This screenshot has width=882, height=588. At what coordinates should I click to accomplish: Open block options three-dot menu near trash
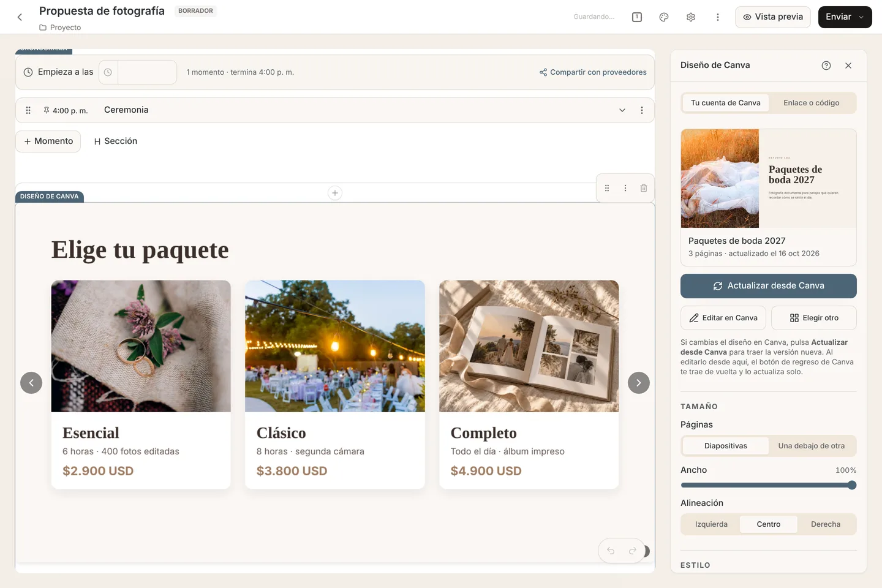coord(625,188)
